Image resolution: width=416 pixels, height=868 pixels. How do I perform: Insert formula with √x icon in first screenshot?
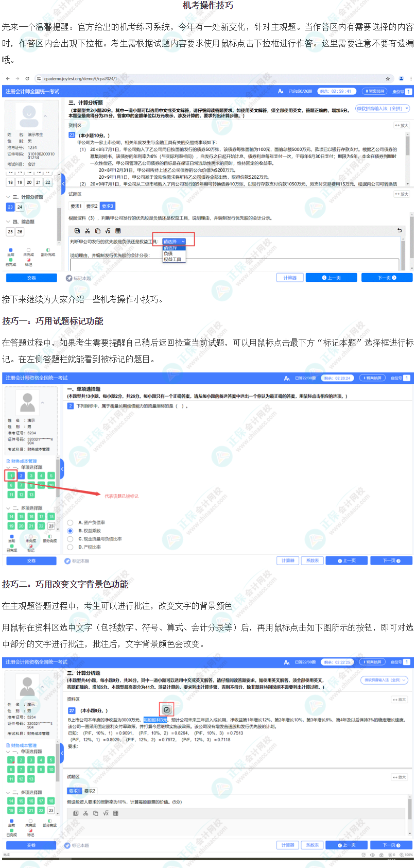[108, 231]
